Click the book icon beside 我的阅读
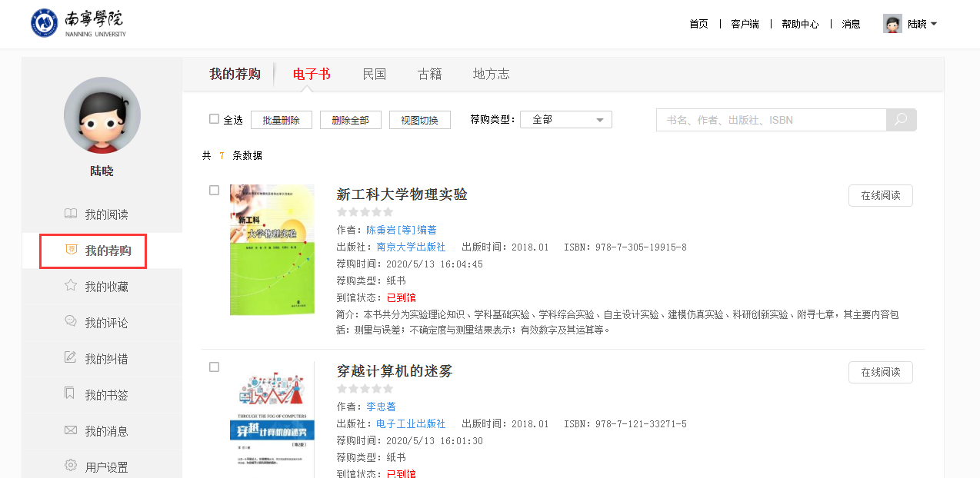 [x=71, y=214]
